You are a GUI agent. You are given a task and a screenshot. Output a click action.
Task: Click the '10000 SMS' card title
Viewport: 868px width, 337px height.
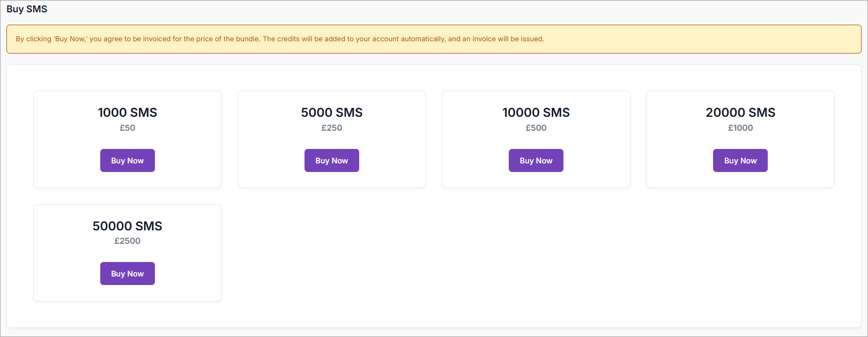536,113
